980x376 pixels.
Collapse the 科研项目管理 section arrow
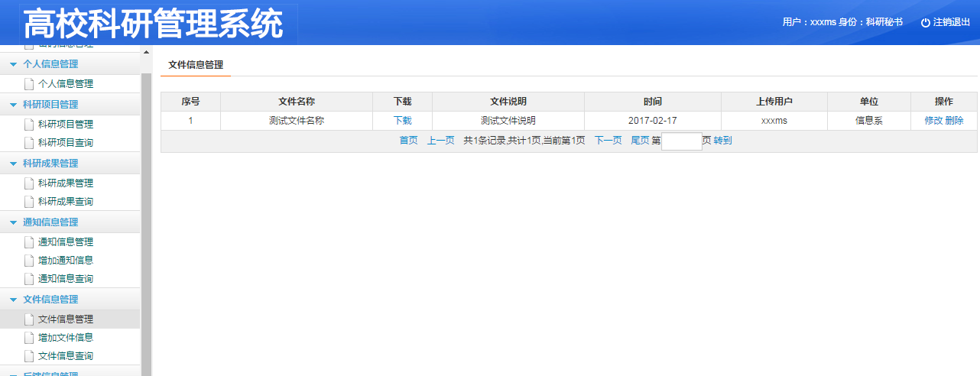[13, 105]
